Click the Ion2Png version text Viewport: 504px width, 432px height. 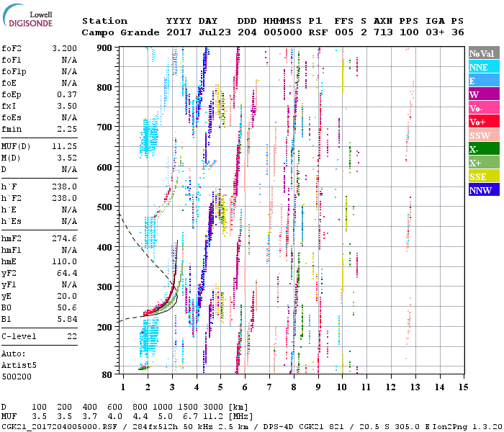[x=468, y=426]
